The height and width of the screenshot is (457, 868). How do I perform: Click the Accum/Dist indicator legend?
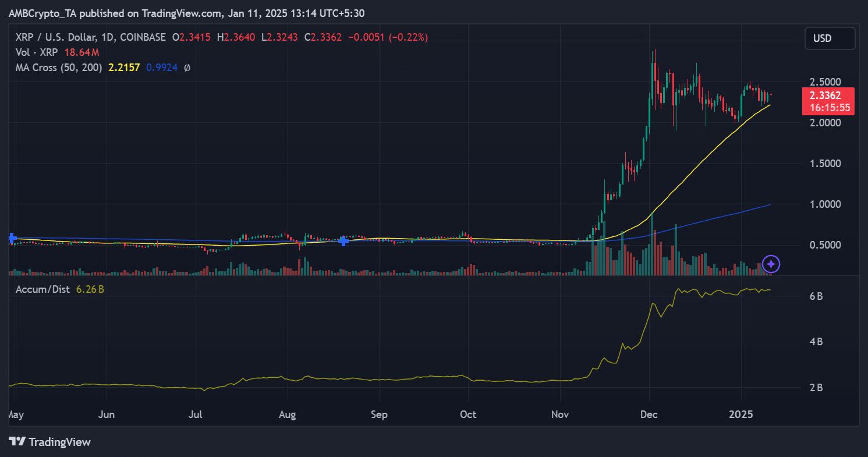pyautogui.click(x=43, y=289)
